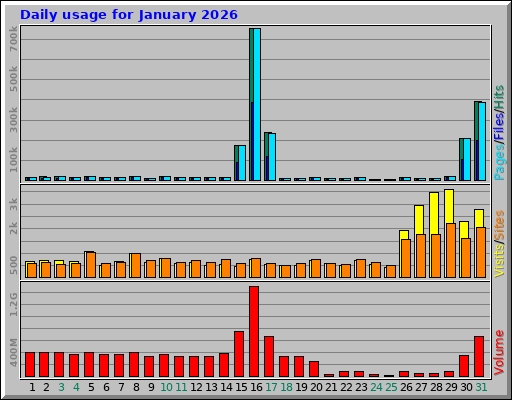
Task: Click the Pages/Files/Hits legend label
Action: [499, 133]
